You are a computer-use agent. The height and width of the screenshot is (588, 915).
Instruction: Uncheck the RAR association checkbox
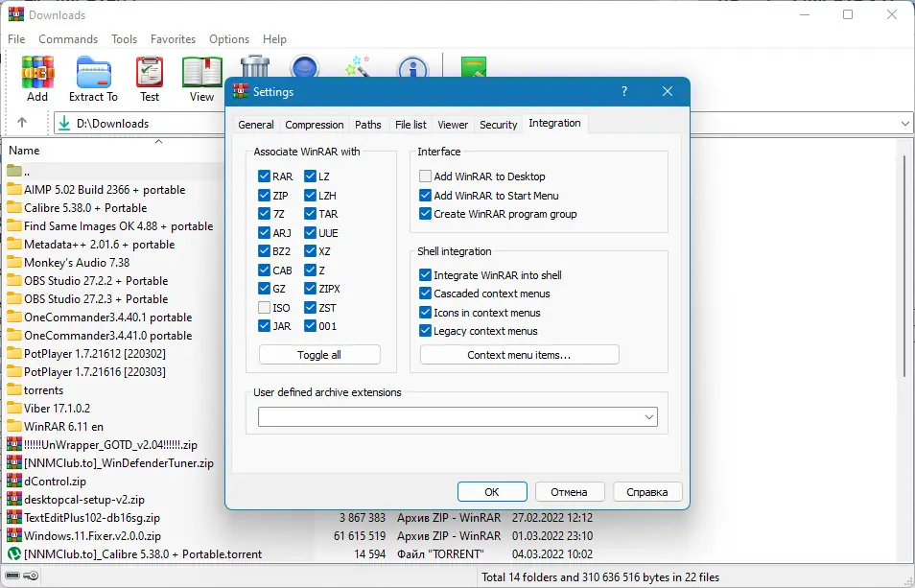[x=264, y=176]
